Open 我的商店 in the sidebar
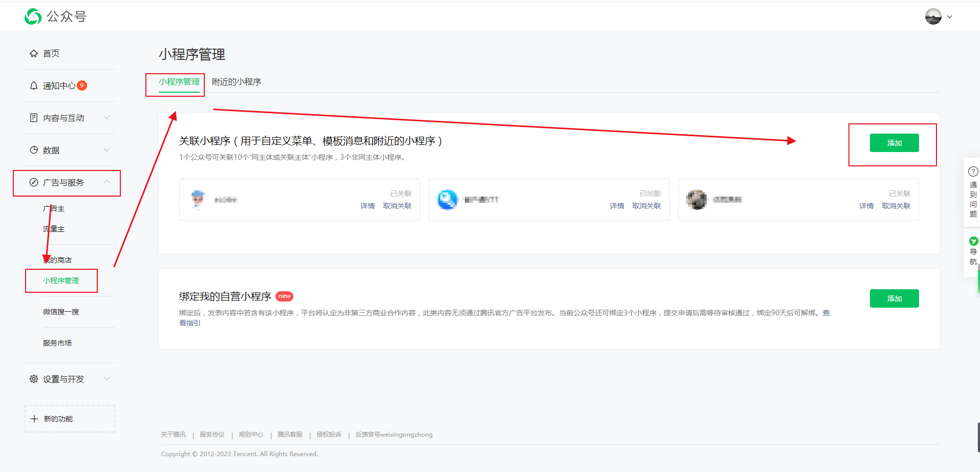Viewport: 980px width, 472px height. coord(57,260)
